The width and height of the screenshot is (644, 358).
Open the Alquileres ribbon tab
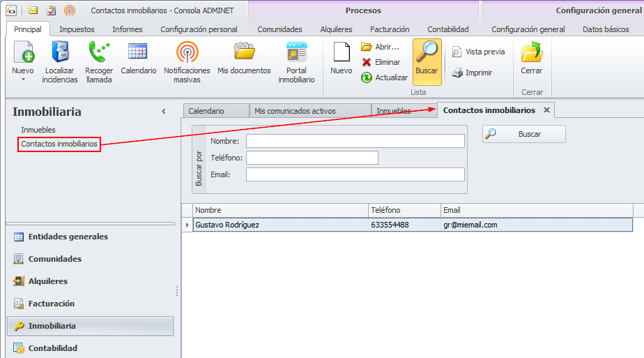pyautogui.click(x=337, y=29)
